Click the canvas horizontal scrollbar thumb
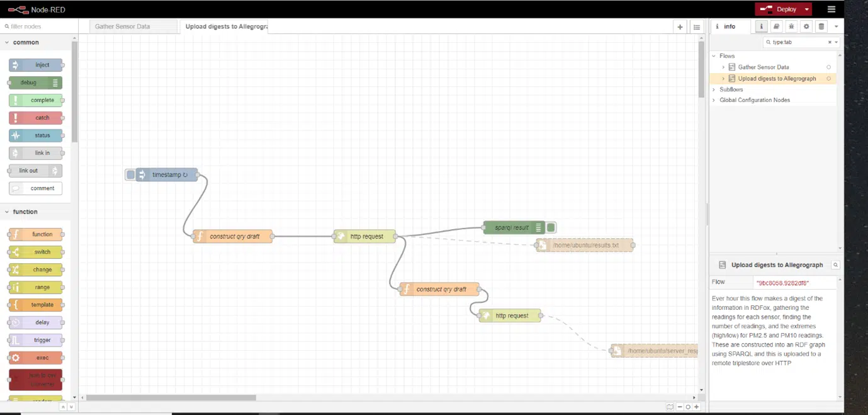 [x=171, y=397]
